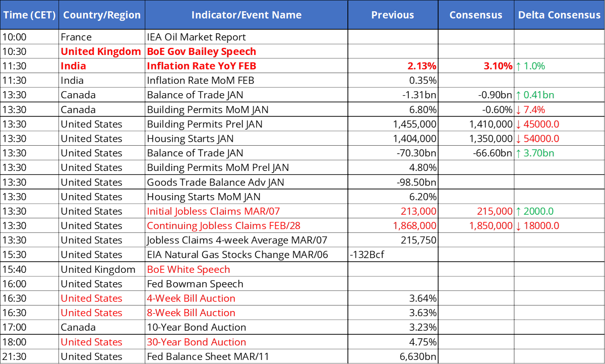Select the -0.60% consensus value
605x364 pixels.
[476, 109]
